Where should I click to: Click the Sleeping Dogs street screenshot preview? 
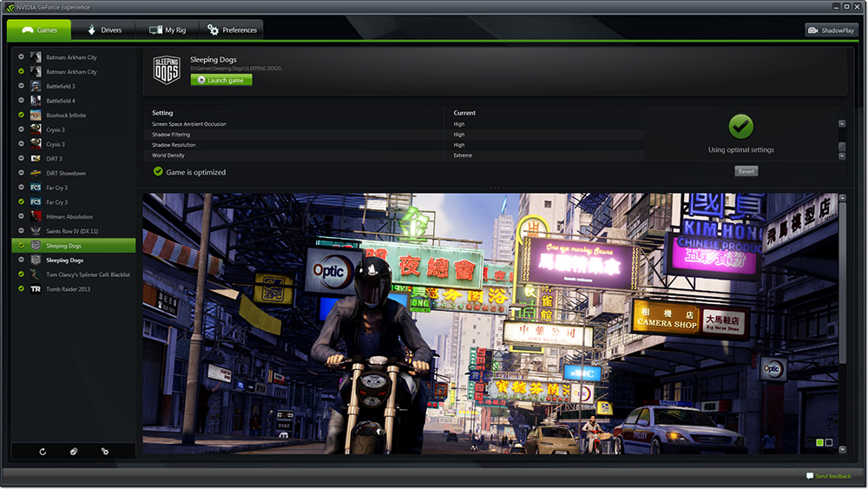click(490, 323)
